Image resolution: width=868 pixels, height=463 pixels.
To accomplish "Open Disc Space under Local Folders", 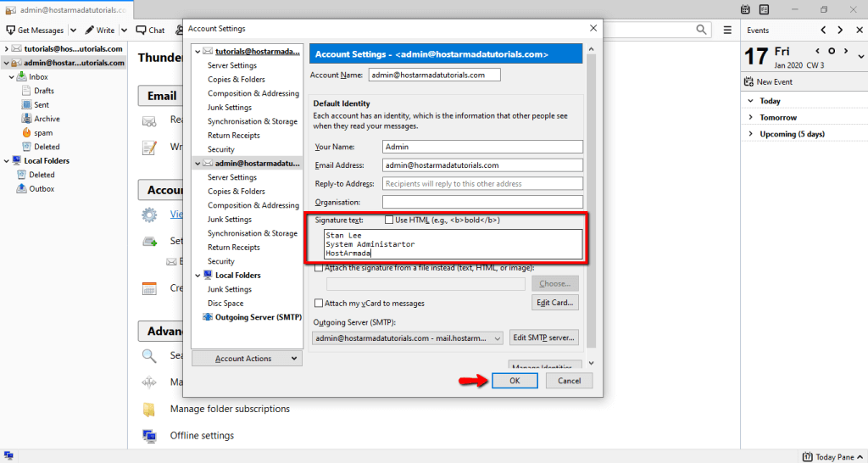I will (225, 304).
